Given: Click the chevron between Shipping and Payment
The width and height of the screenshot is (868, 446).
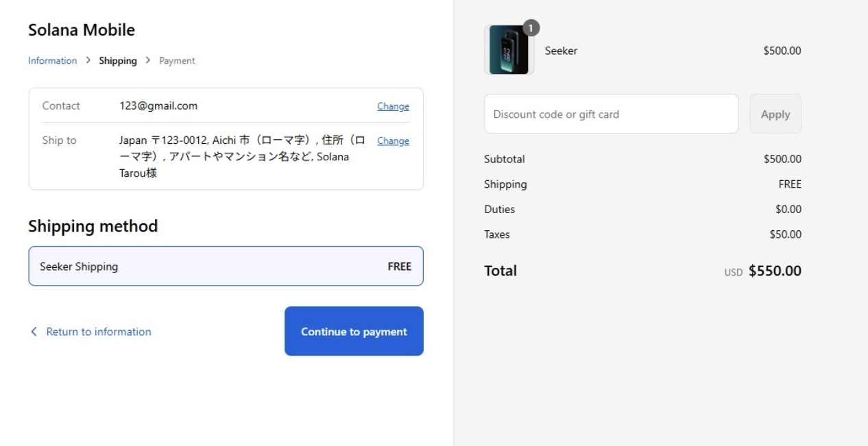Looking at the screenshot, I should pyautogui.click(x=148, y=61).
